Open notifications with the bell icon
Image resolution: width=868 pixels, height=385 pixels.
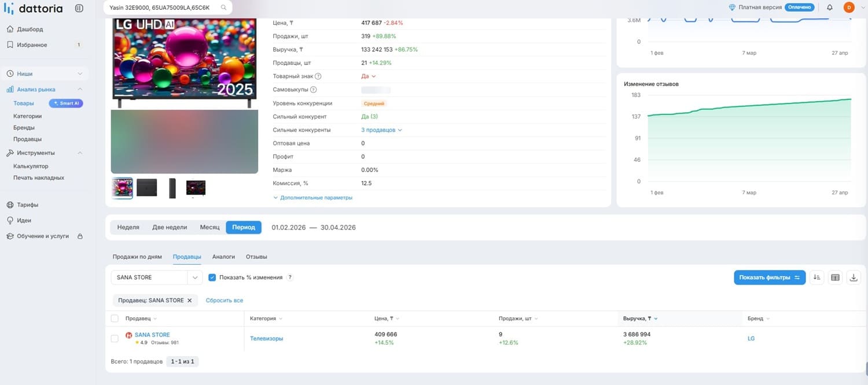tap(830, 8)
